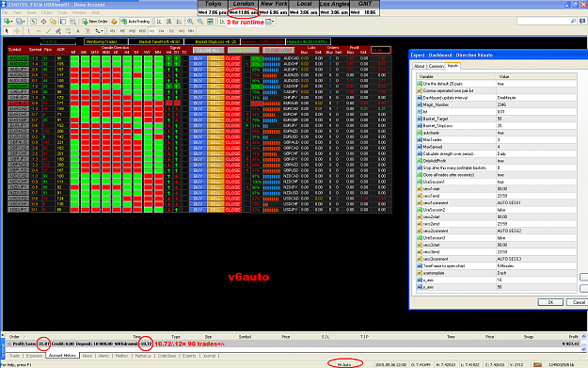Select the equidistant channel tool
The width and height of the screenshot is (588, 368).
(58, 31)
